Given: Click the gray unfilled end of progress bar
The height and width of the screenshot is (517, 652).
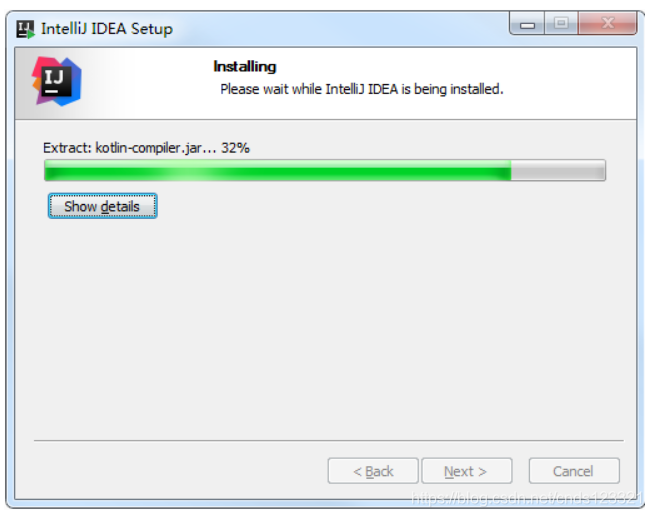Looking at the screenshot, I should (x=558, y=170).
